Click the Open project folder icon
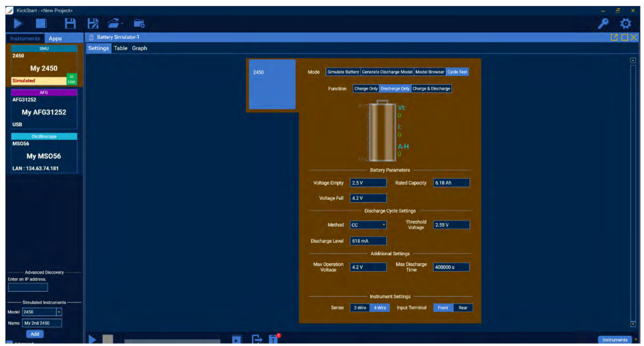The height and width of the screenshot is (346, 644). (x=114, y=24)
